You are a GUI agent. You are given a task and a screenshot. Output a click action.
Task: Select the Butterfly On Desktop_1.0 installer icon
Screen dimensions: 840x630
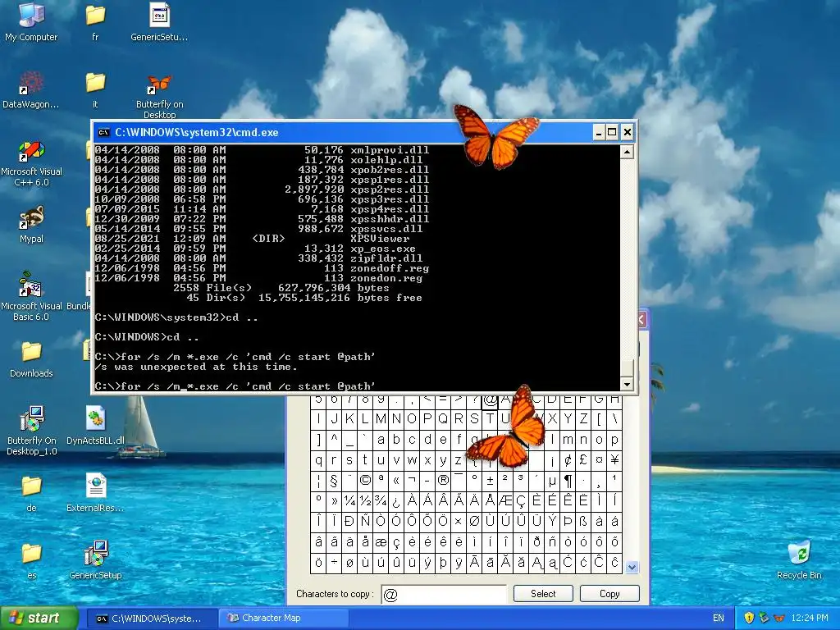point(31,430)
